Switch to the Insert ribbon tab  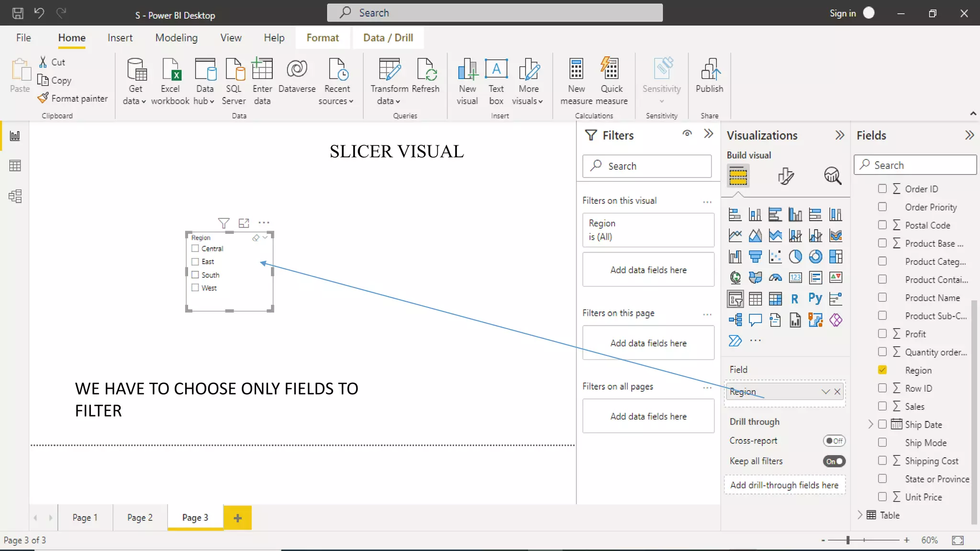[120, 38]
